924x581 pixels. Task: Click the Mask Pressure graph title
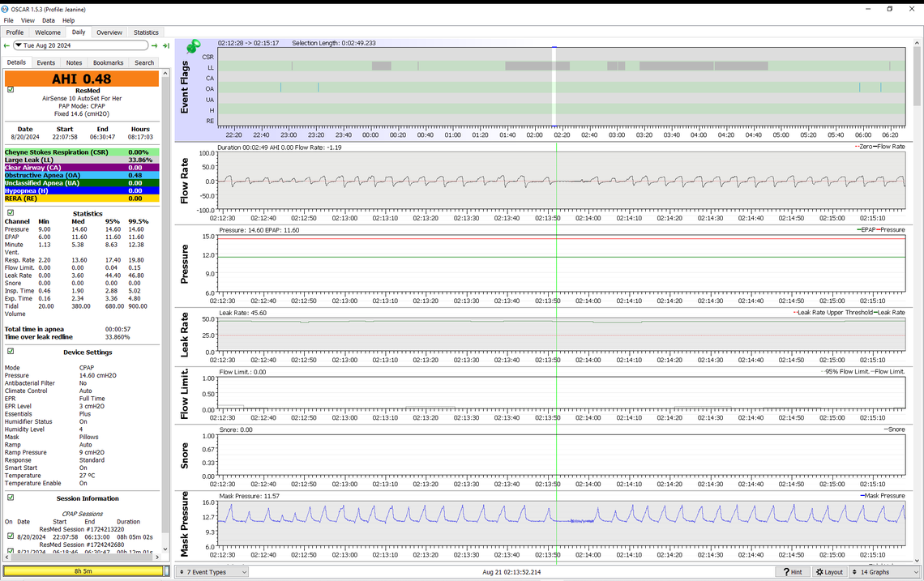click(185, 523)
